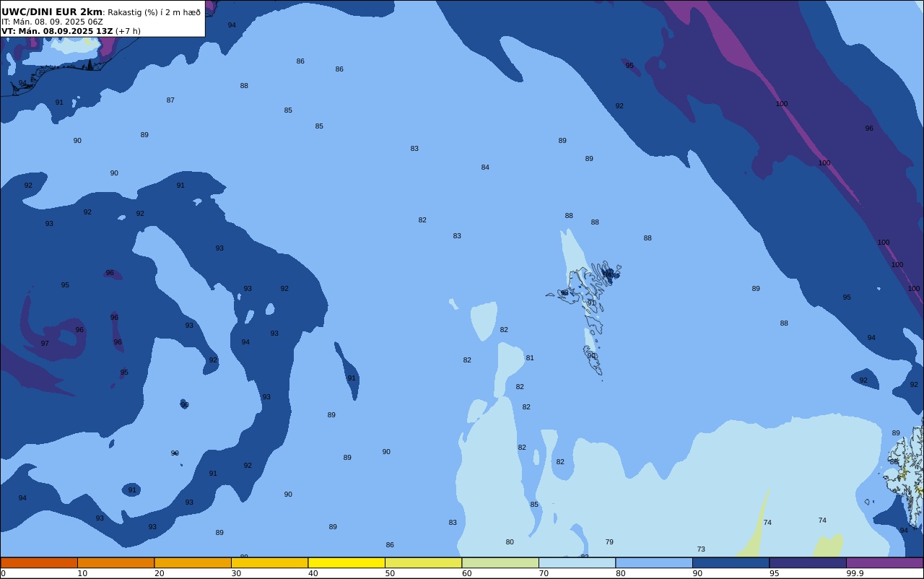Screen dimensions: 924x579
Task: Pick the amber 20–30 legend swatch
Action: coord(193,562)
